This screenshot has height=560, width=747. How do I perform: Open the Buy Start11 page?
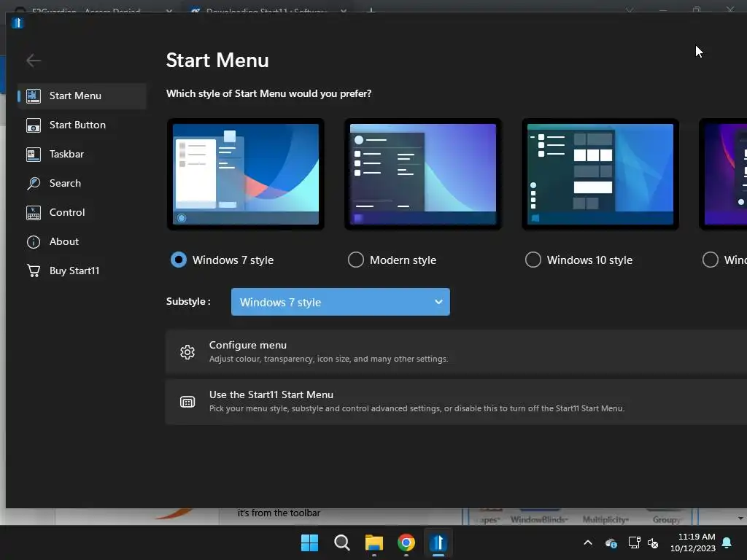[x=82, y=271]
